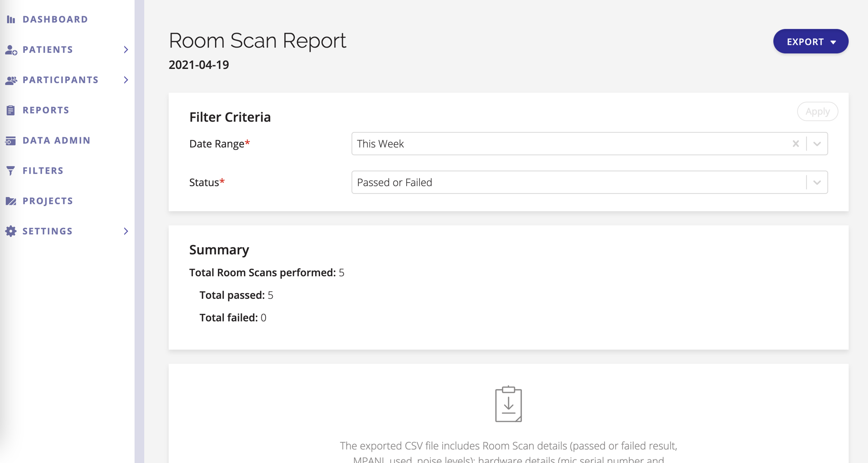This screenshot has height=463, width=868.
Task: Click the Summary heading
Action: coord(219,250)
